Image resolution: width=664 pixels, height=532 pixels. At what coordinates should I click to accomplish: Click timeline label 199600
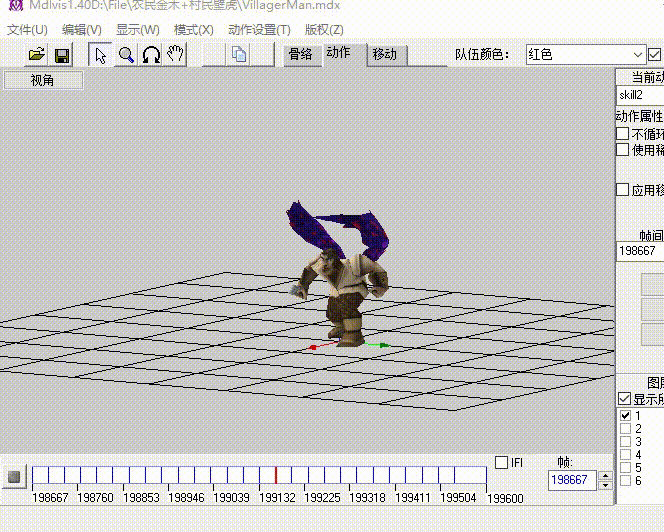[x=505, y=499]
